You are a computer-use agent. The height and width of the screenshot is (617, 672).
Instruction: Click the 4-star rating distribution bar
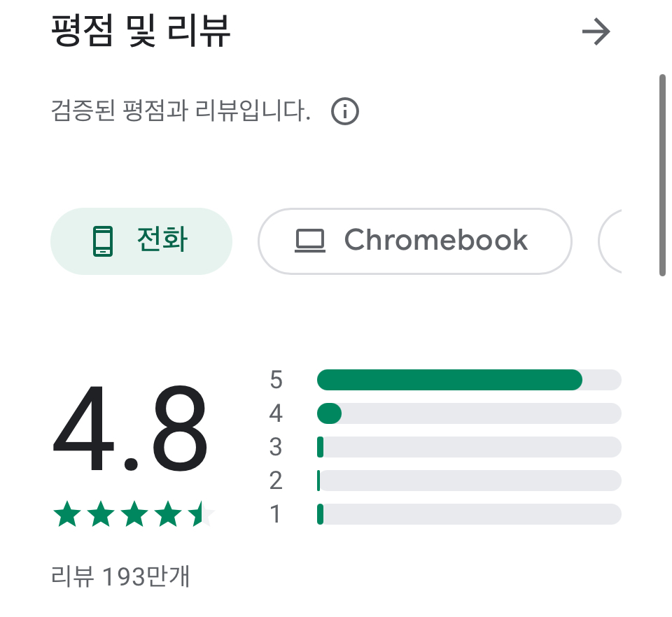pos(469,413)
